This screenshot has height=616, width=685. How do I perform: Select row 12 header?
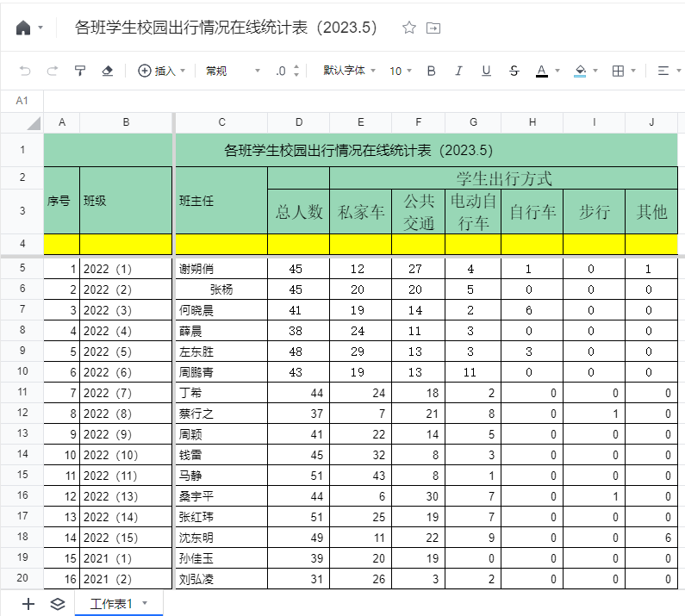click(22, 413)
